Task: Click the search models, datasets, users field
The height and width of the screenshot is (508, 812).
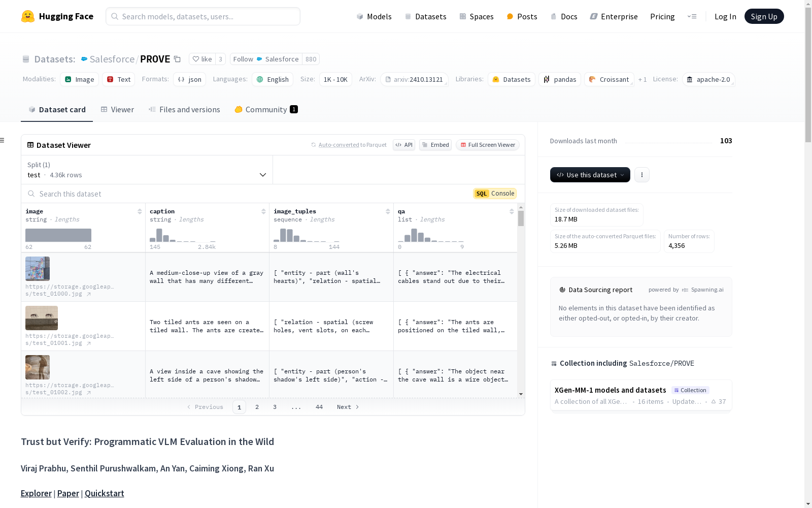Action: tap(203, 16)
